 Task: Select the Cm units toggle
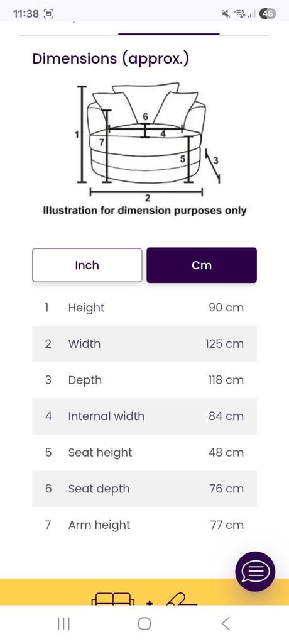coord(202,265)
